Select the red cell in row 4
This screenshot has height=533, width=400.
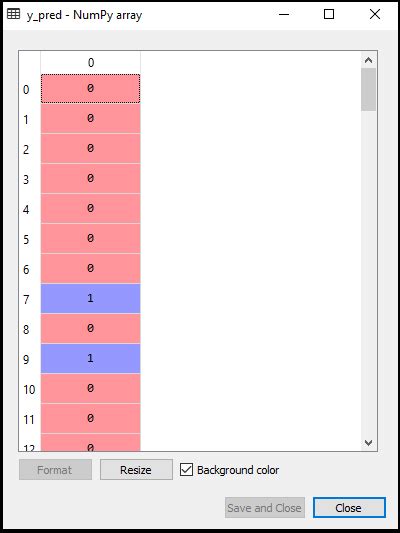90,208
